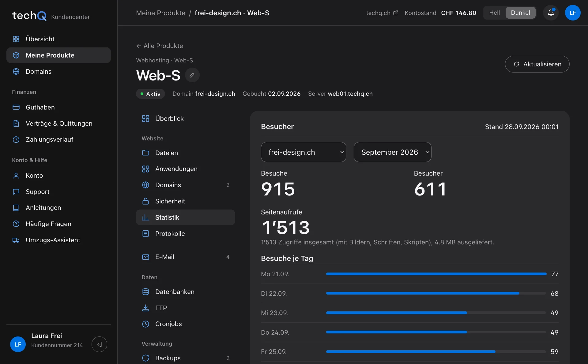Open Meine Produkte in the sidebar
588x364 pixels.
pyautogui.click(x=58, y=55)
